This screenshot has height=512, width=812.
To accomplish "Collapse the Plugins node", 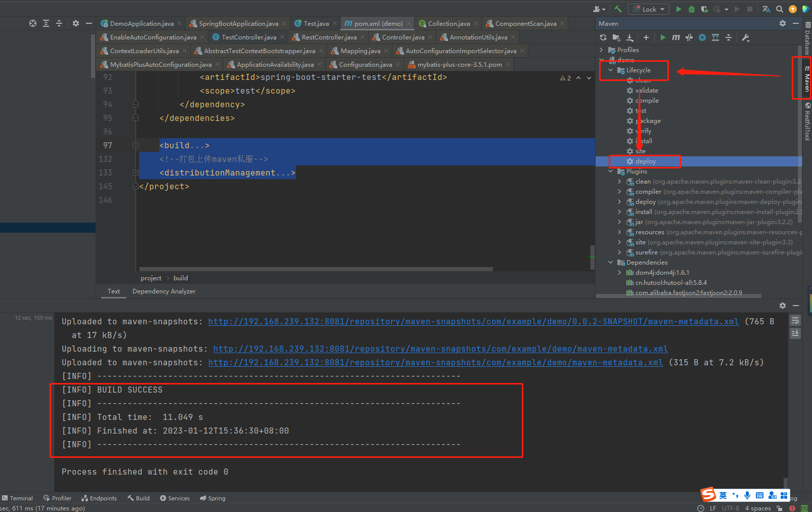I will (x=610, y=172).
